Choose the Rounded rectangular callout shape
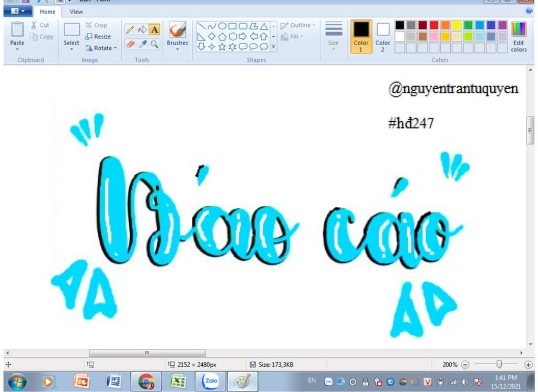This screenshot has height=392, width=538. tap(243, 47)
